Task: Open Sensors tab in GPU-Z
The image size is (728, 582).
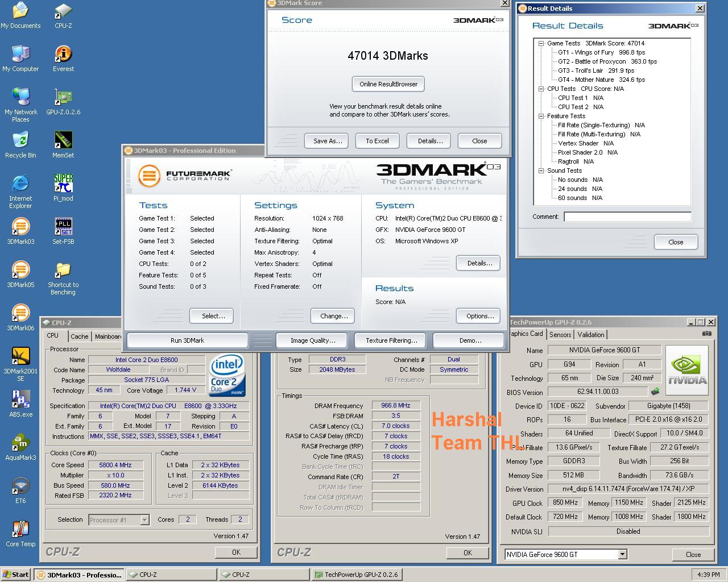Action: point(560,335)
